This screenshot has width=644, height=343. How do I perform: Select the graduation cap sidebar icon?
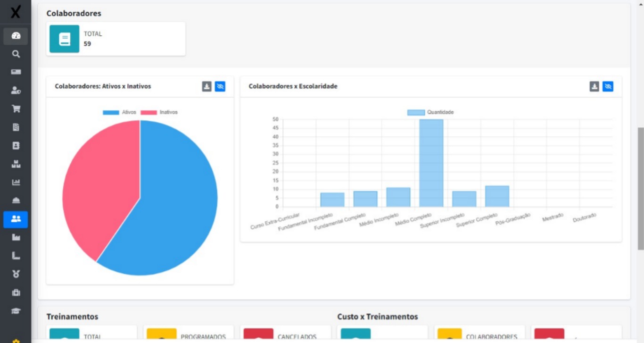coord(16,311)
